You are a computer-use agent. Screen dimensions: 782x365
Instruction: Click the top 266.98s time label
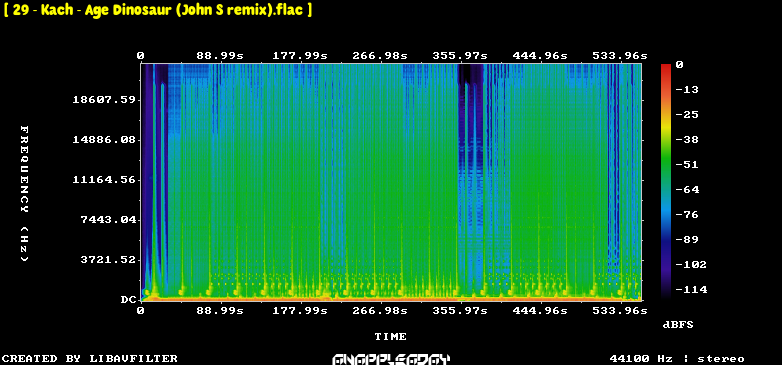pyautogui.click(x=380, y=55)
